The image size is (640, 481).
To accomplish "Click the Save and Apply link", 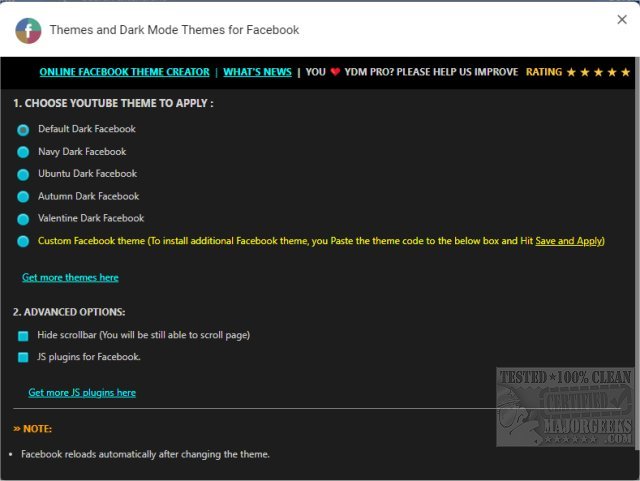I will (x=569, y=241).
